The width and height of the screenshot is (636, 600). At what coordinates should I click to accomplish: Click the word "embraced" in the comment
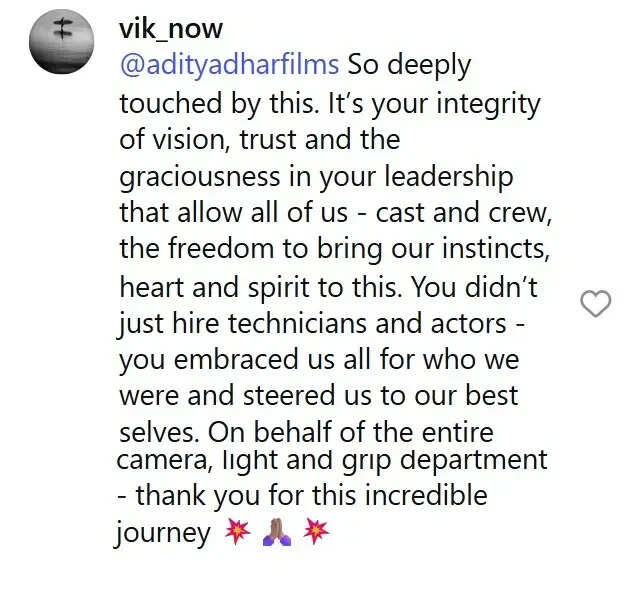[237, 360]
